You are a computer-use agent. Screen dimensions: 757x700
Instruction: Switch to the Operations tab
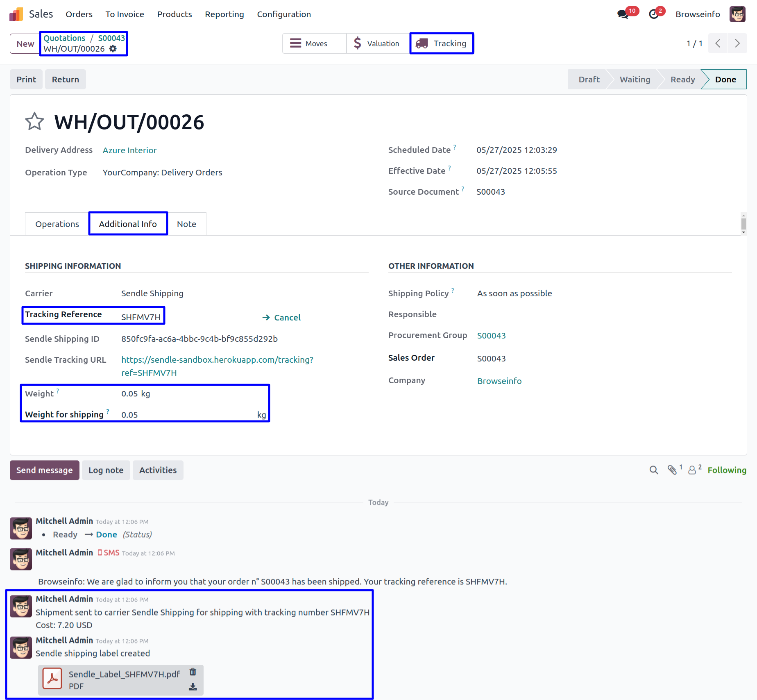[57, 224]
